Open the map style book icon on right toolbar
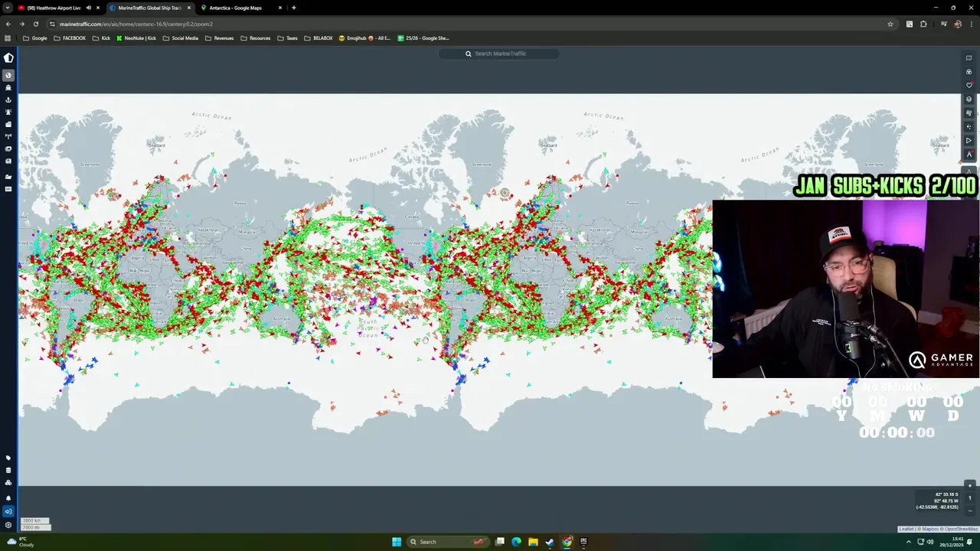Image resolution: width=980 pixels, height=551 pixels. [969, 58]
